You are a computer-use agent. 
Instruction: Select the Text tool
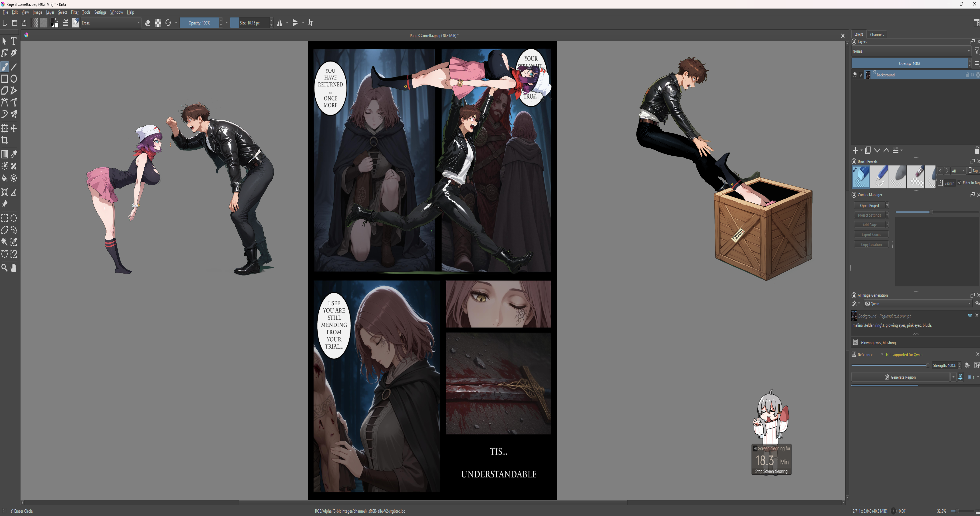14,41
